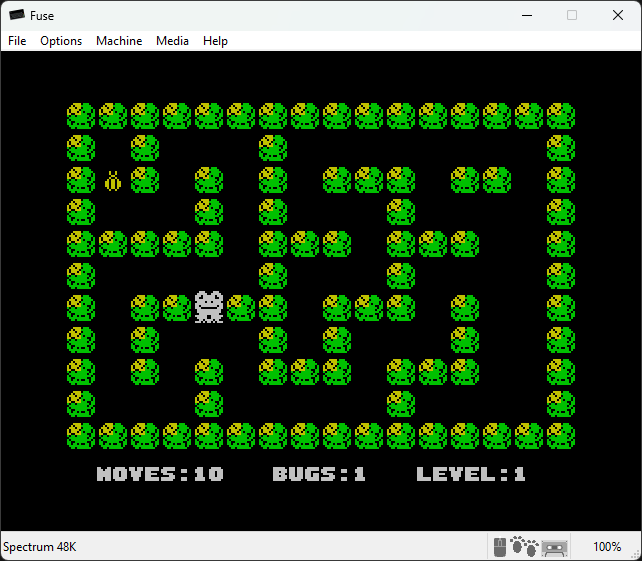Click the MOVES:10 counter text

[x=160, y=474]
